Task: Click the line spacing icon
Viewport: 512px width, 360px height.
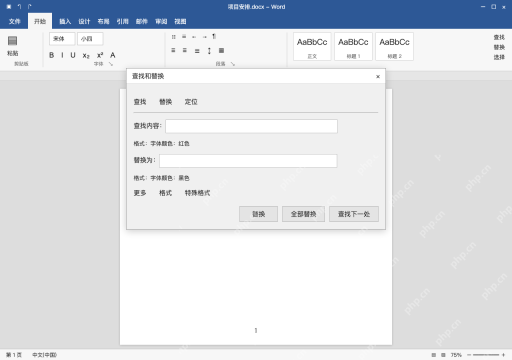Action: click(x=209, y=51)
